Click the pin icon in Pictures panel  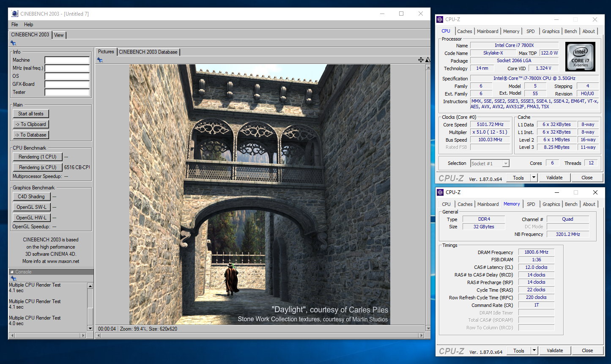[100, 60]
